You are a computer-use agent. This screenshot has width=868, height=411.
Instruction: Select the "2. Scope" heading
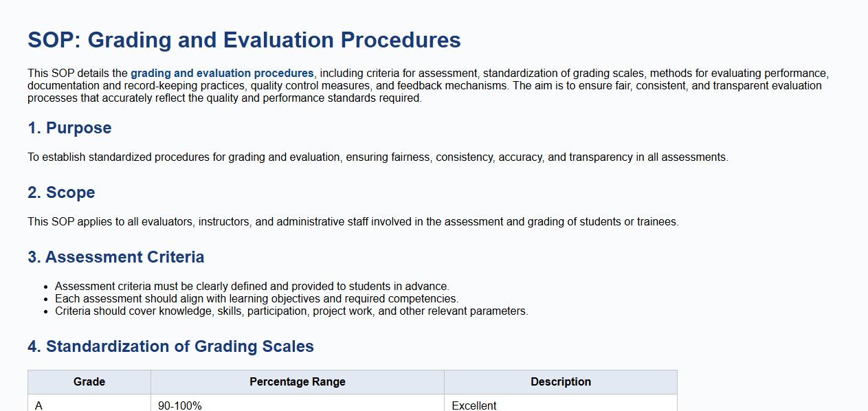(61, 192)
